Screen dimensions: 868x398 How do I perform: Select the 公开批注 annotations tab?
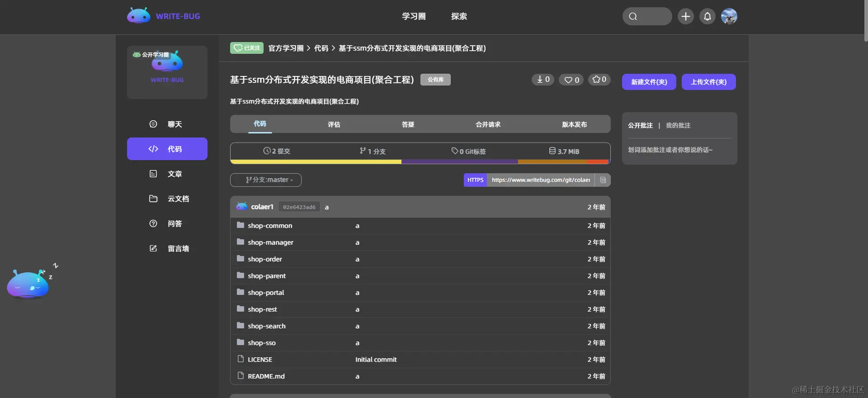pos(640,125)
